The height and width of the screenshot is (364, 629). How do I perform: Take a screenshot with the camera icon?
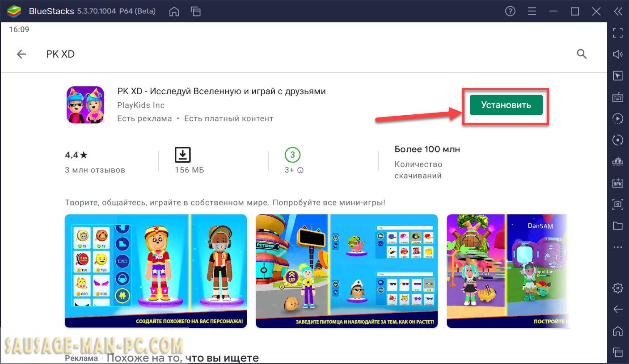618,204
